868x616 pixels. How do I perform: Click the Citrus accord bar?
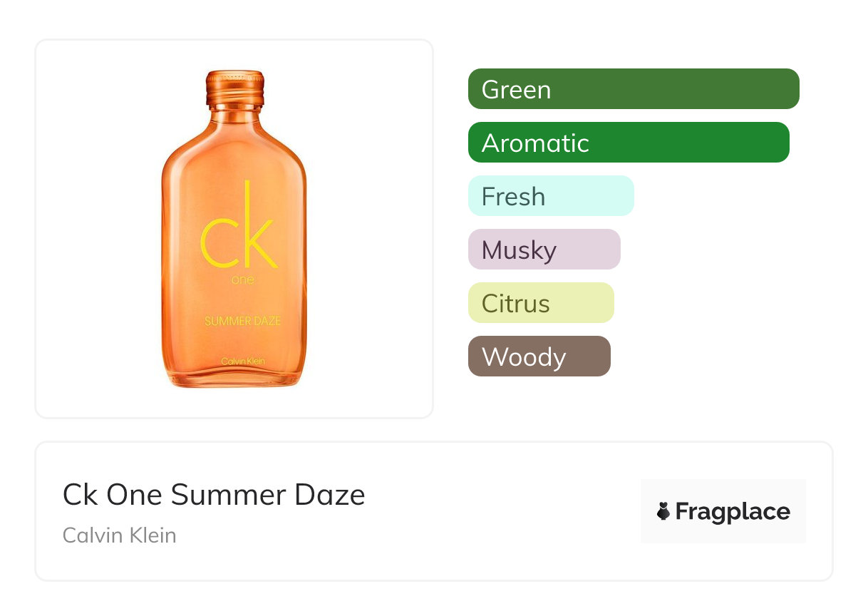point(541,303)
